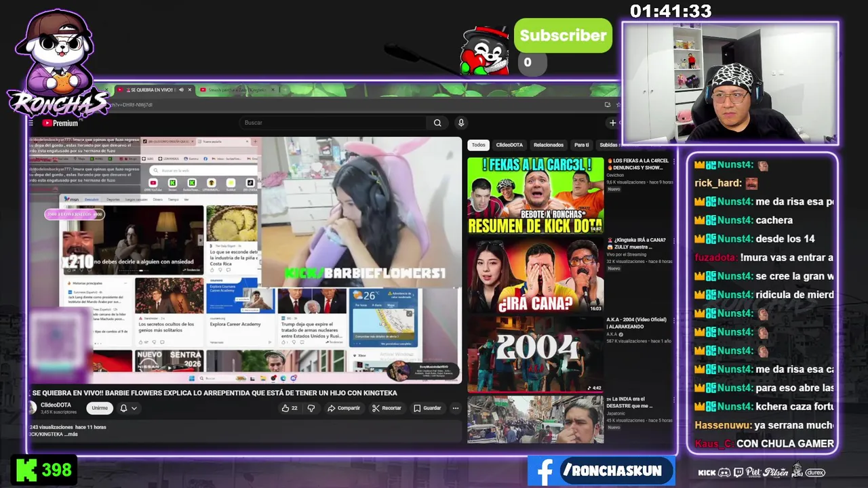Screen dimensions: 868x488
Task: Bookmark page with star icon
Action: coord(618,105)
